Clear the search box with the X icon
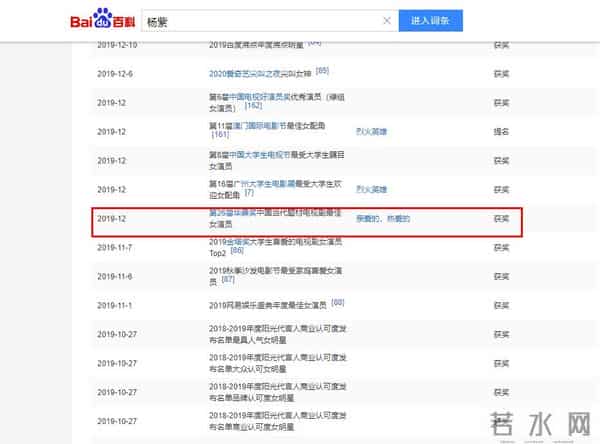 point(387,21)
